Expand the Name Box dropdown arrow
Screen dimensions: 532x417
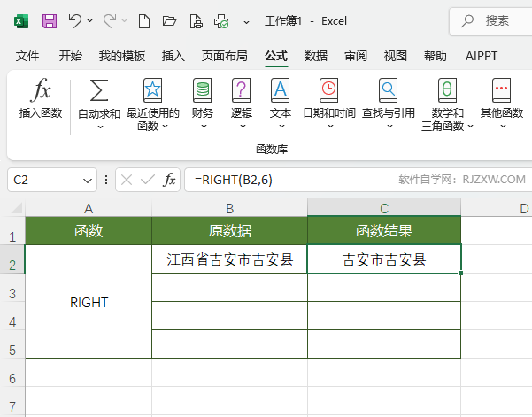88,181
